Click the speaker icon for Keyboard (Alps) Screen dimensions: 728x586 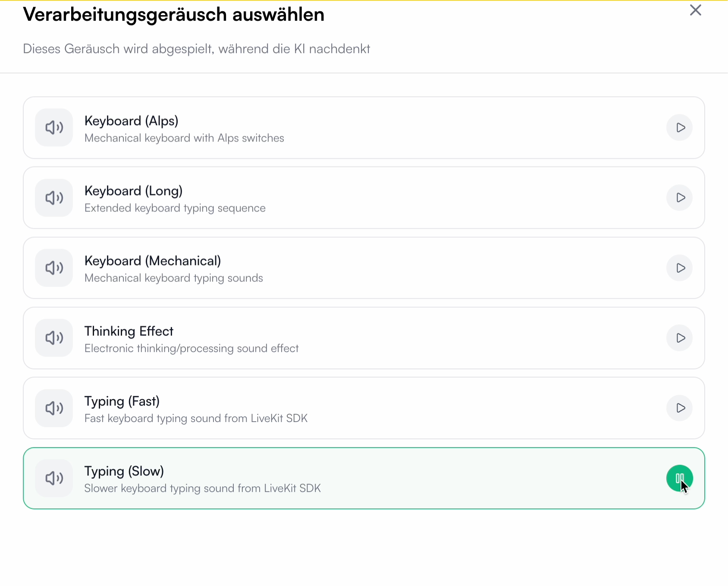(54, 128)
